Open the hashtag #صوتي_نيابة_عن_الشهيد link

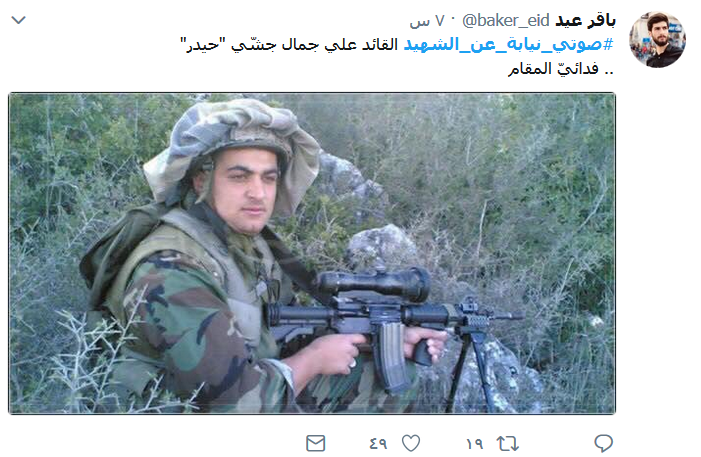pos(509,44)
